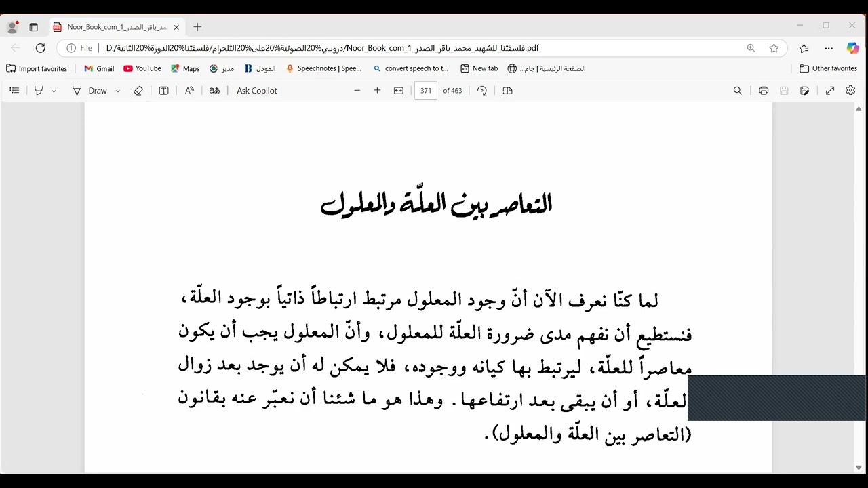
Task: Click the browser Back arrow
Action: pos(16,48)
